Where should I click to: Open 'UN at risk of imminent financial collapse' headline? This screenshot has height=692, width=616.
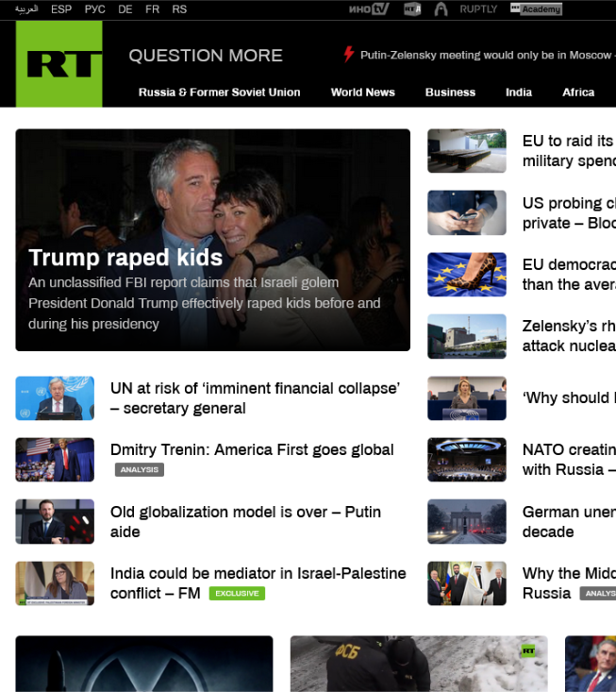pos(256,398)
